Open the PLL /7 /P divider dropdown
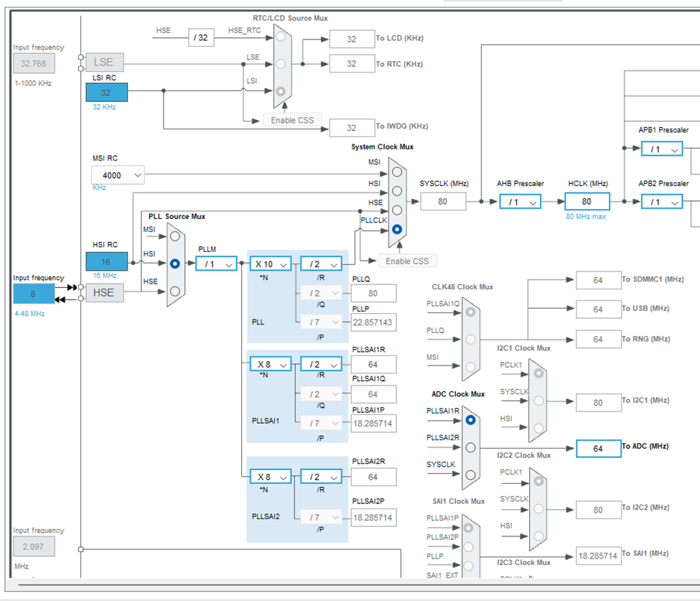Viewport: 700px width, 601px height. click(x=322, y=322)
